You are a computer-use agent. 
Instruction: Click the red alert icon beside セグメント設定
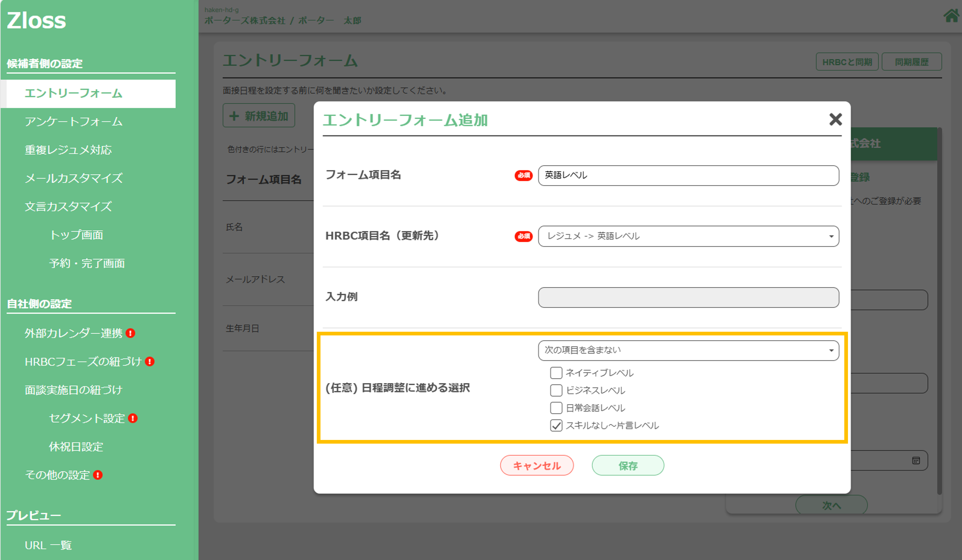(133, 418)
